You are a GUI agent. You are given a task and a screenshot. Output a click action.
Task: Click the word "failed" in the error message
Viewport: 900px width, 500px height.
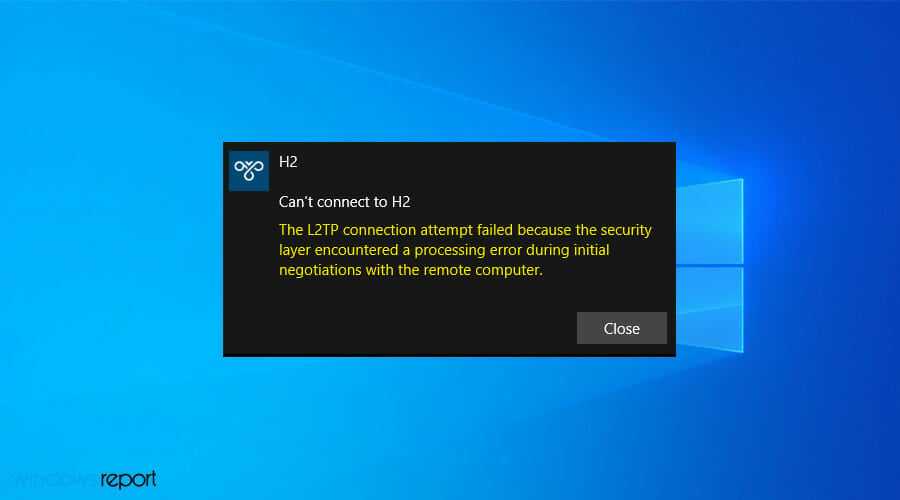(495, 230)
